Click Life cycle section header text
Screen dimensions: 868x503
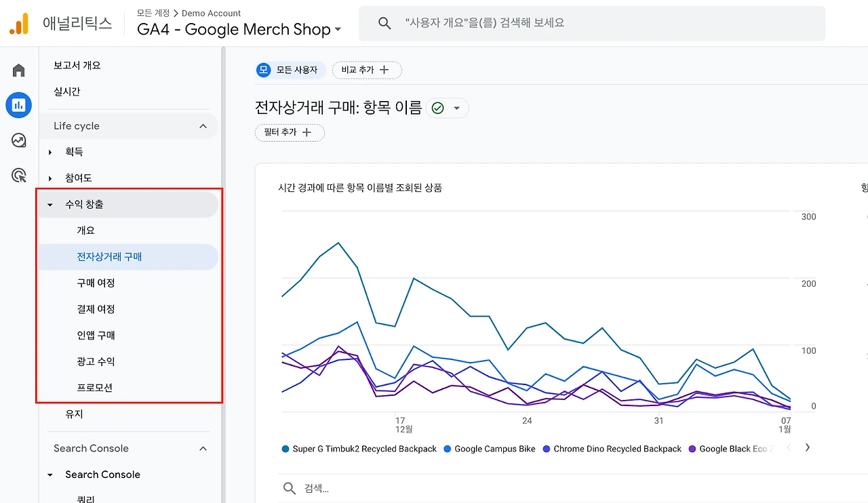(x=77, y=126)
